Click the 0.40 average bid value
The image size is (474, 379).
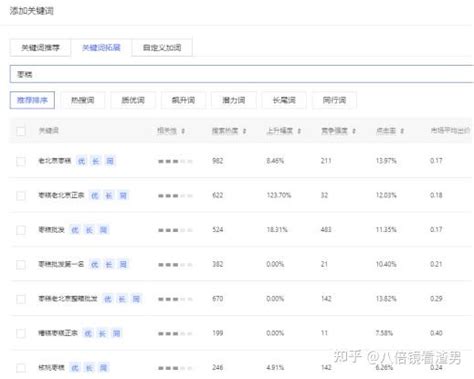[x=436, y=333]
